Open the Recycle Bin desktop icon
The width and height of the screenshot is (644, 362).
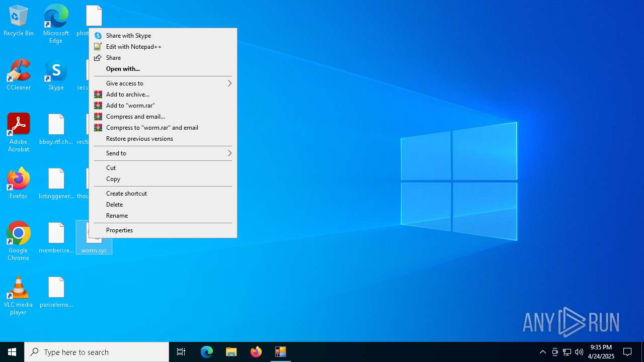coord(19,21)
